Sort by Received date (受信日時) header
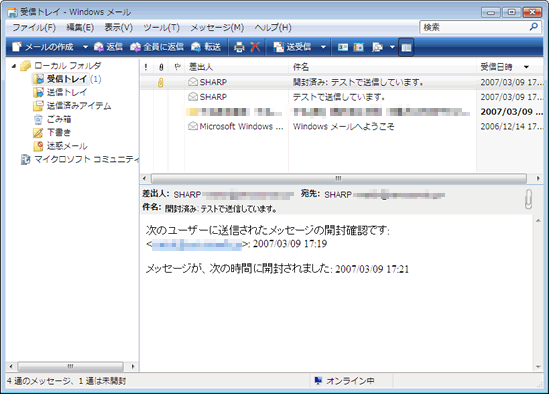 (x=509, y=67)
